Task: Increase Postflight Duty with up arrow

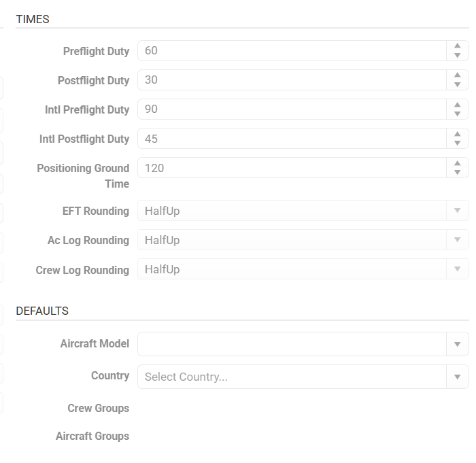Action: pyautogui.click(x=457, y=75)
